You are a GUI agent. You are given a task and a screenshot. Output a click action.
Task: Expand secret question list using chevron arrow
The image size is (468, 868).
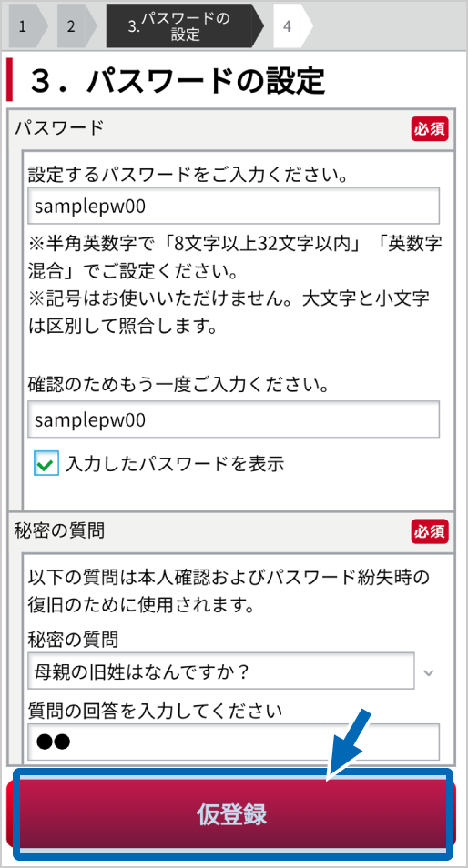pyautogui.click(x=428, y=672)
